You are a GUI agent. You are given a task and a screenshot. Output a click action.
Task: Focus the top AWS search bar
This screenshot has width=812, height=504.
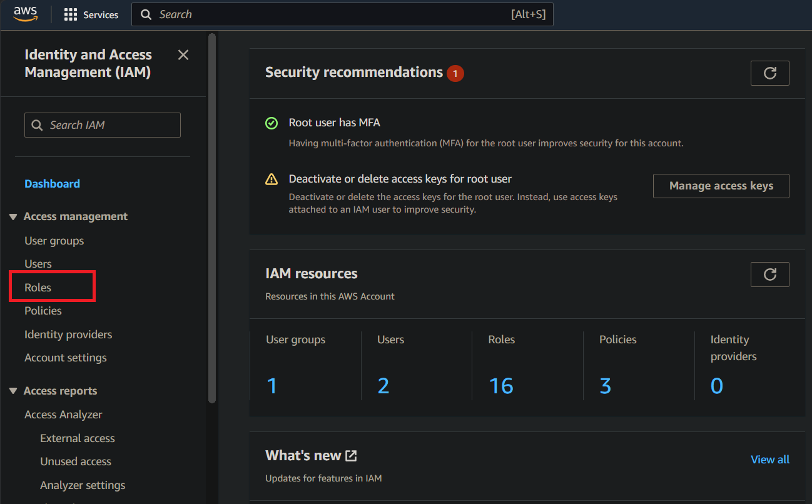coord(332,14)
